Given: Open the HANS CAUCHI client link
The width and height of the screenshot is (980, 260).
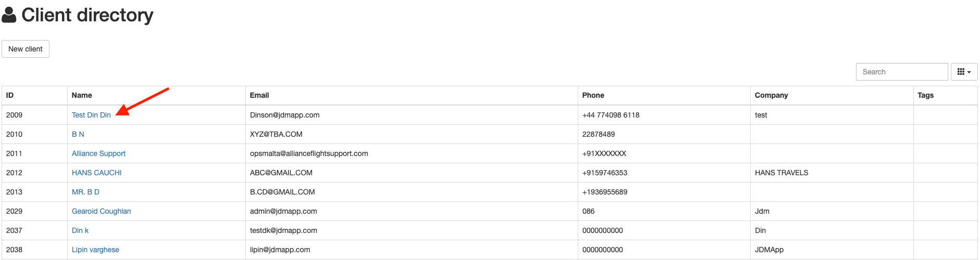Looking at the screenshot, I should coord(96,173).
